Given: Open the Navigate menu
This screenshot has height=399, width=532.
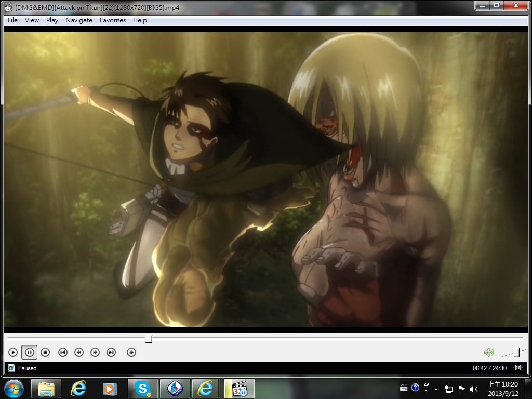Looking at the screenshot, I should 79,20.
